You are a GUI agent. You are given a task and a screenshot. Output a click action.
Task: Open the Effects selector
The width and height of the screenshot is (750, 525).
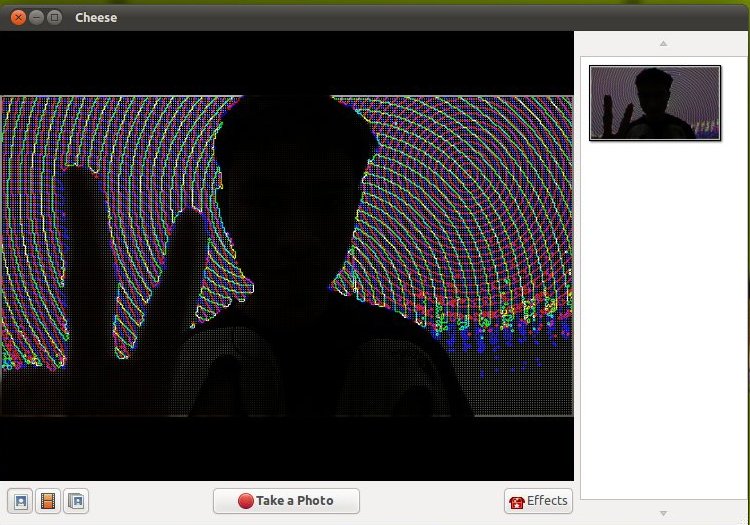click(538, 501)
